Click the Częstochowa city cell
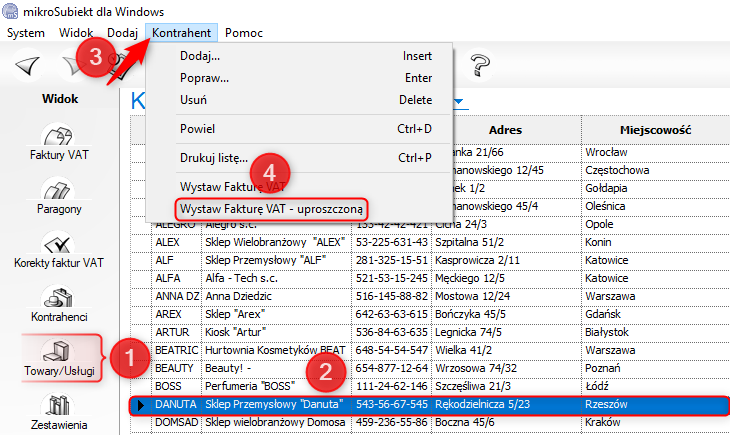 point(656,170)
